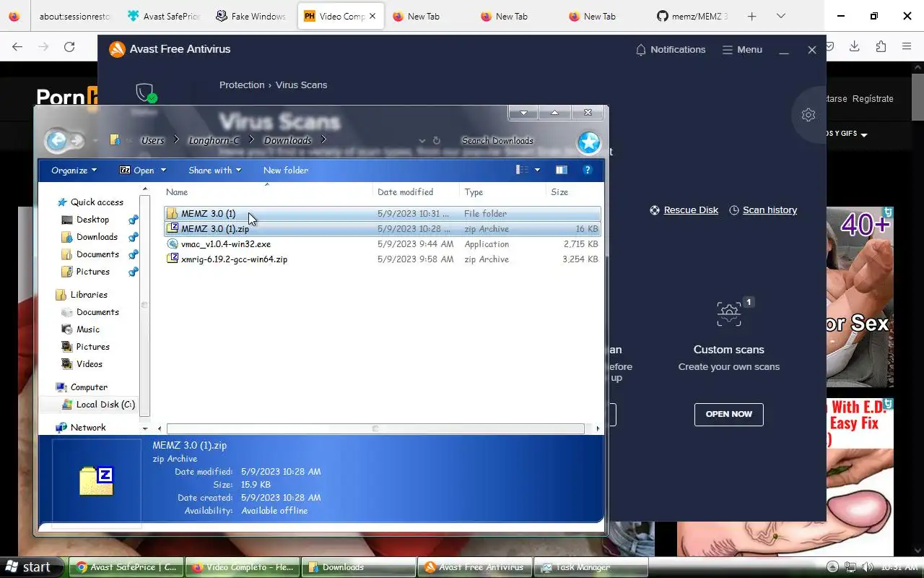
Task: Open the list all tabs dropdown
Action: click(x=780, y=16)
